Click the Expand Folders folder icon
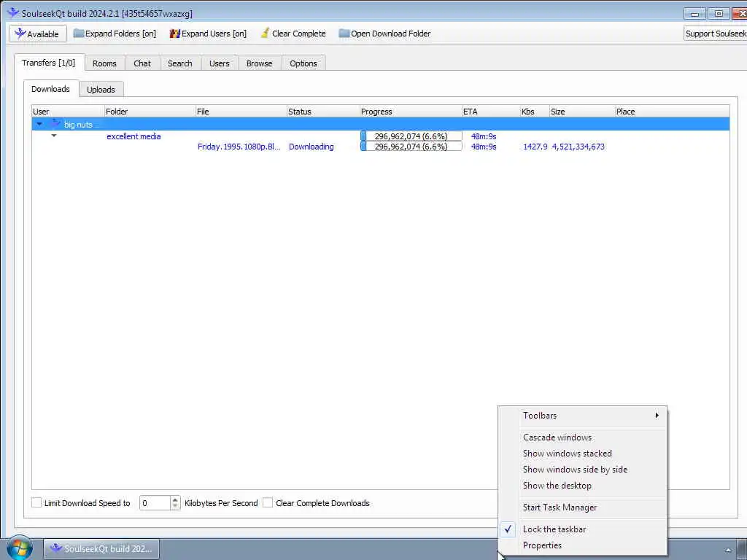The image size is (747, 560). tap(78, 34)
